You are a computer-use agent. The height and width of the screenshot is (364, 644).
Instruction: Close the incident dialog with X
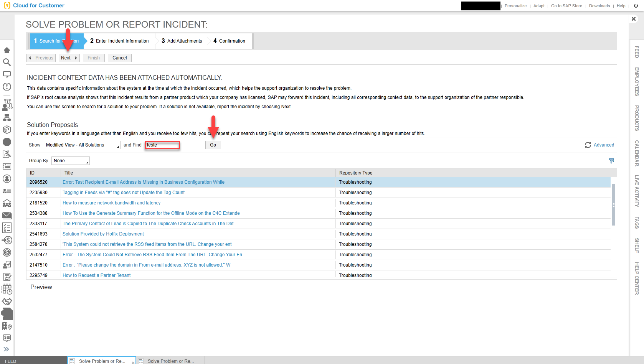pyautogui.click(x=634, y=19)
